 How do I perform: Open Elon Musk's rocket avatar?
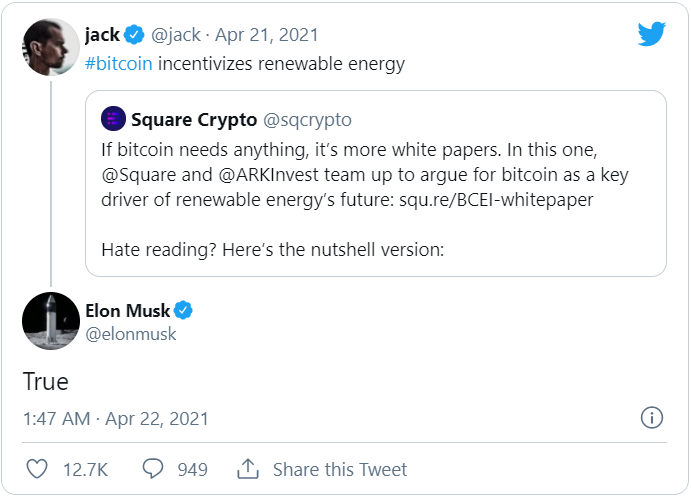click(51, 320)
